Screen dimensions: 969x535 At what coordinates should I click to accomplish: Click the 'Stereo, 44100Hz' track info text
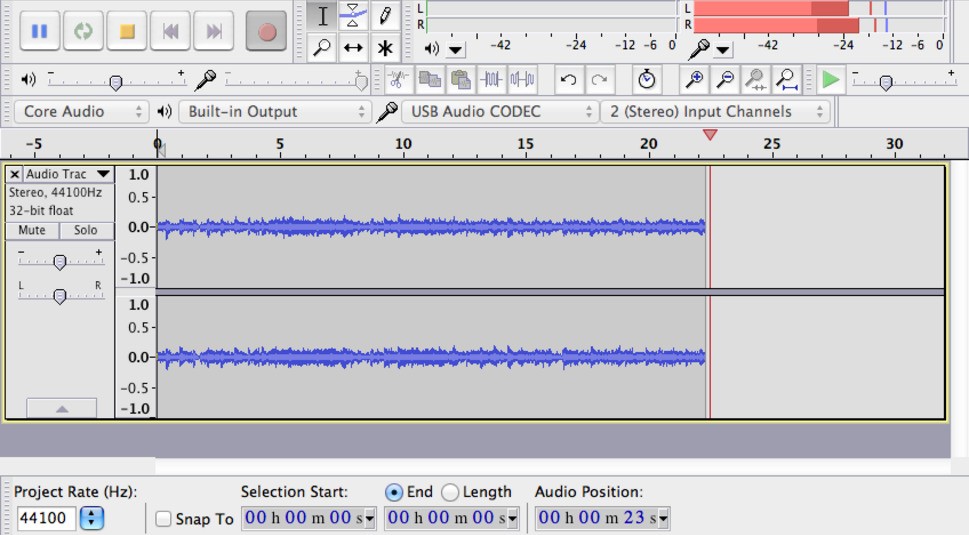[55, 193]
